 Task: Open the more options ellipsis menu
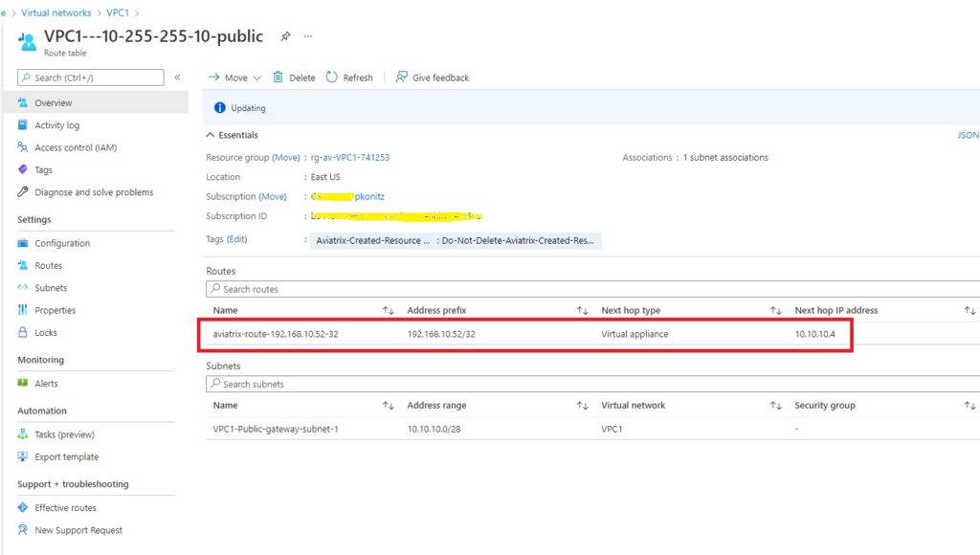[x=308, y=36]
